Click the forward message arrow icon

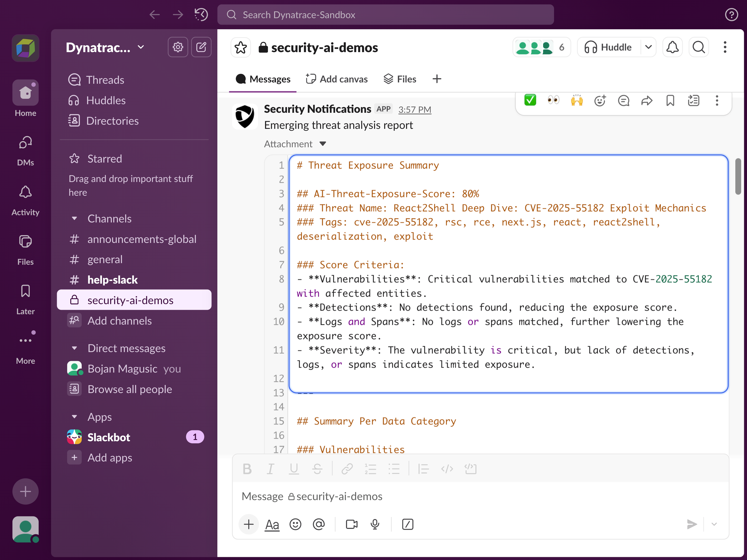pyautogui.click(x=646, y=101)
